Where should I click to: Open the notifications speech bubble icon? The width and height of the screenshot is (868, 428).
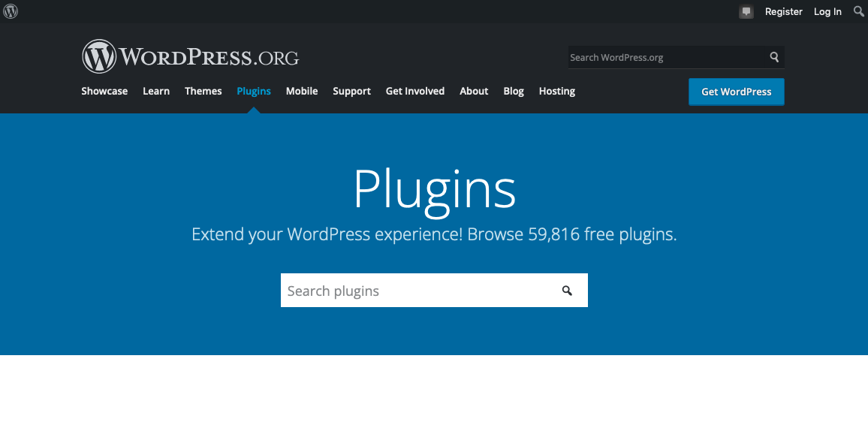pos(746,11)
